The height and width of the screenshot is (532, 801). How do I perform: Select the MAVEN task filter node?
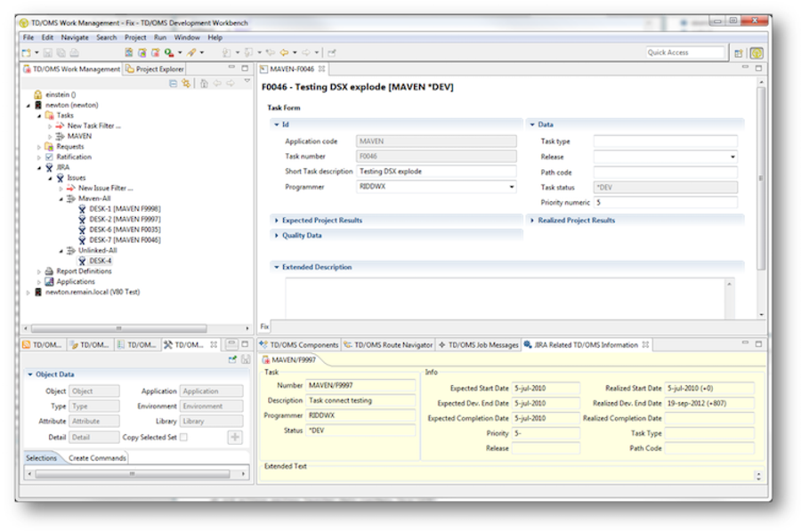pos(79,136)
